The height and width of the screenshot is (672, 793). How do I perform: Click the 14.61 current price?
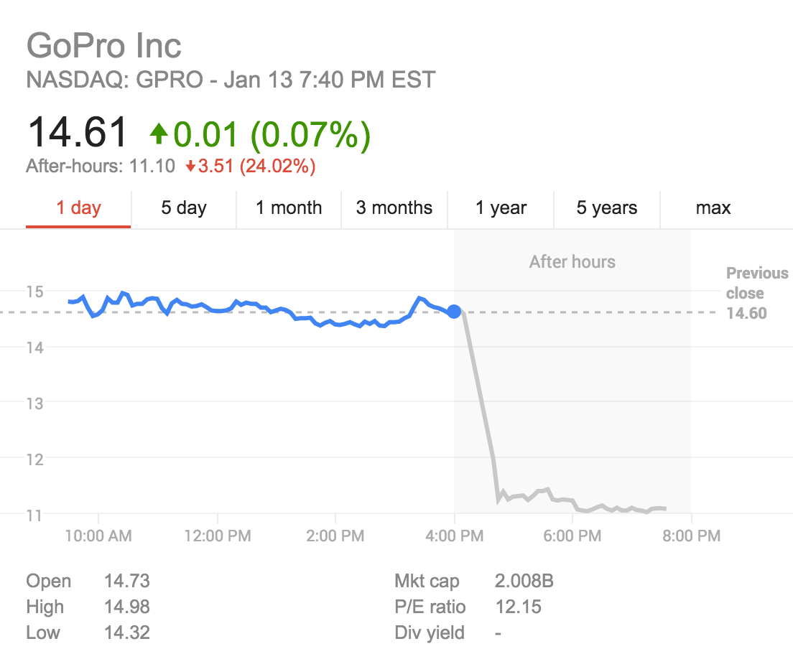click(78, 133)
